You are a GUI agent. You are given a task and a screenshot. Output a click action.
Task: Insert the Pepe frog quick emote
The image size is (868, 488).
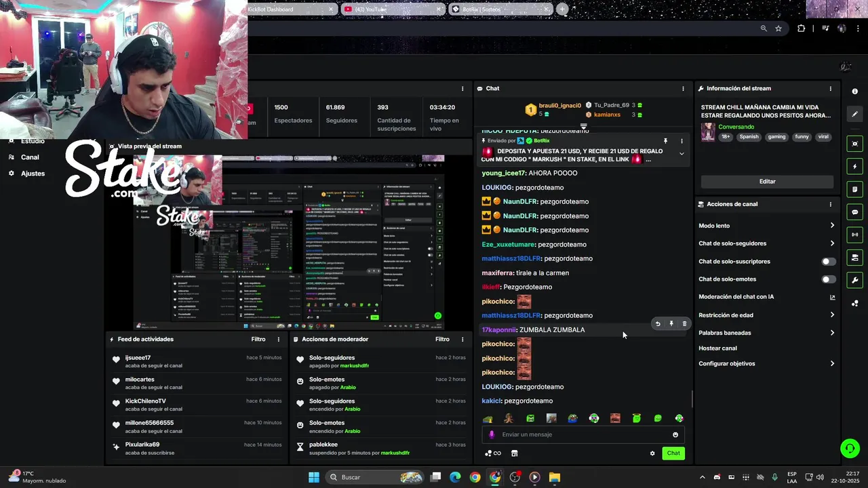[x=573, y=418]
